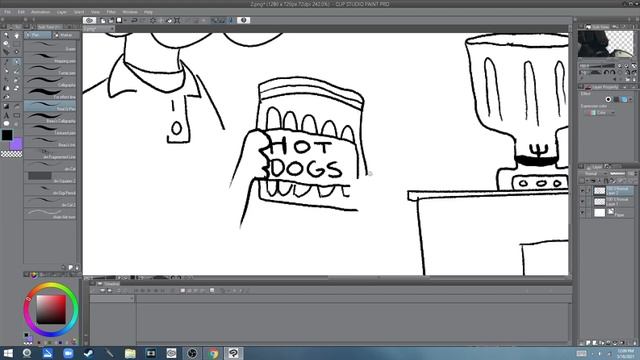Select the Text tool
This screenshot has width=640, height=360.
(x=6, y=116)
